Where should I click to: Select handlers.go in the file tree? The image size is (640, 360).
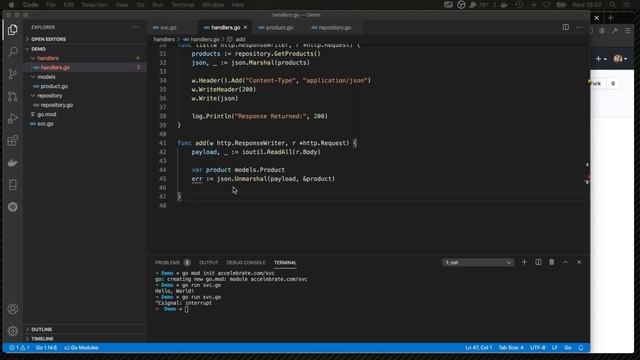(55, 68)
